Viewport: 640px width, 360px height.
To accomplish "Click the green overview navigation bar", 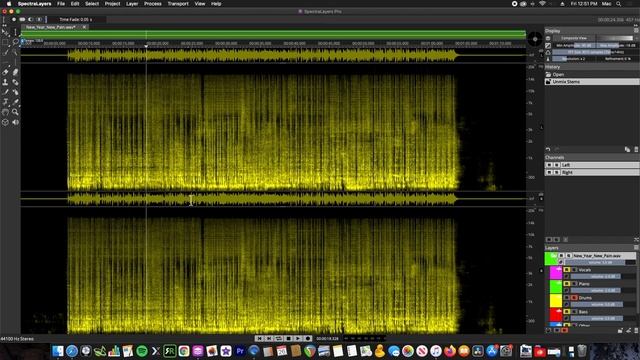I will (273, 34).
